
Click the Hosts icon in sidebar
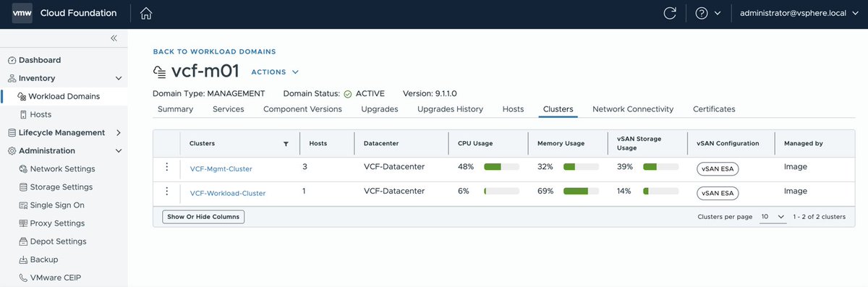pyautogui.click(x=23, y=114)
